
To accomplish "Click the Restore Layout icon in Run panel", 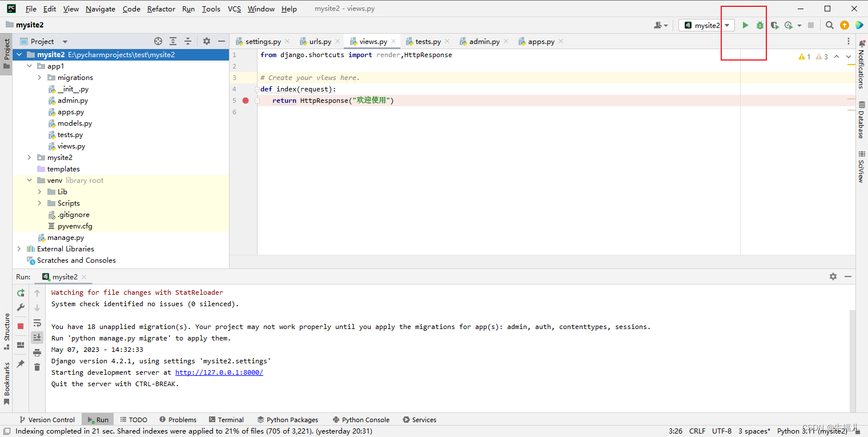I will pyautogui.click(x=21, y=345).
